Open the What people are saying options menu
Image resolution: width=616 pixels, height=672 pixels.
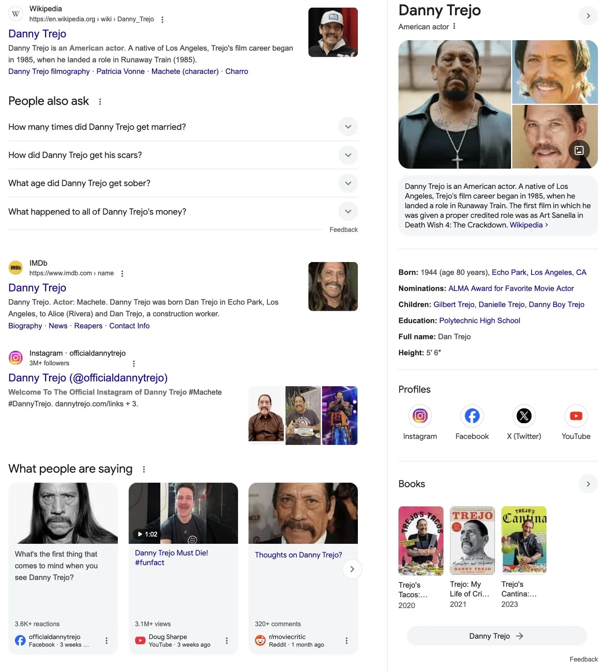[x=144, y=469]
